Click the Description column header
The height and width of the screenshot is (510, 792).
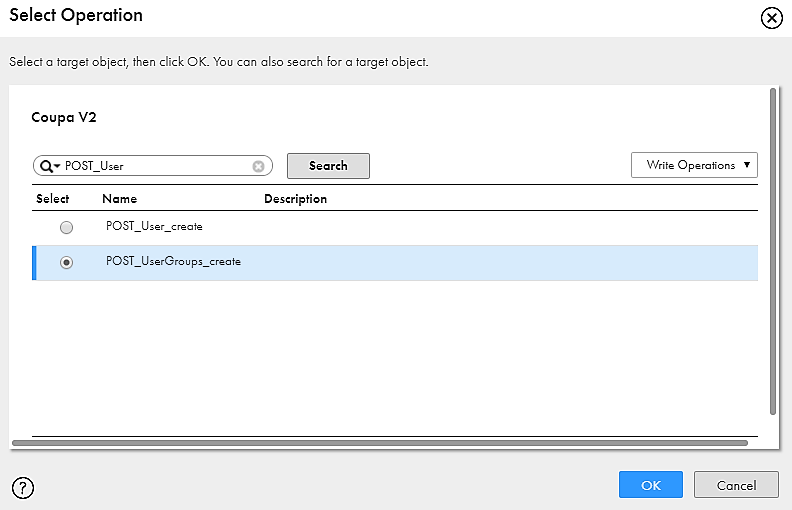(x=295, y=199)
